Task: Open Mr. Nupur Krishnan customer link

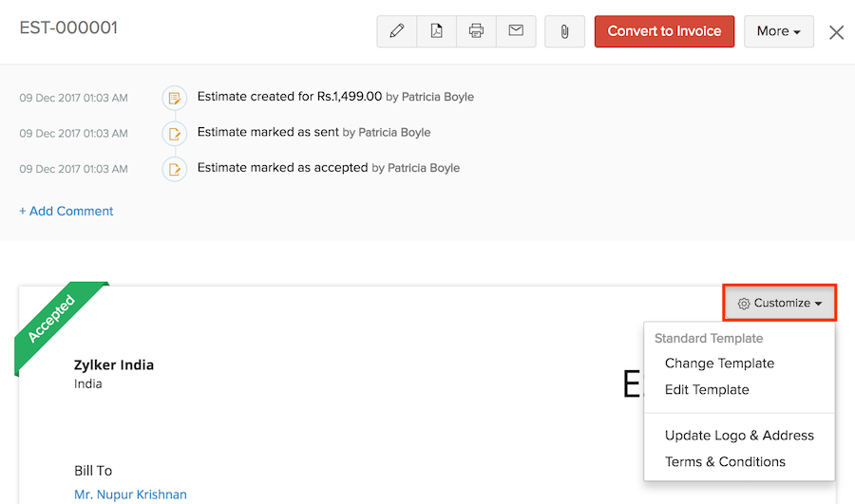Action: coord(130,495)
